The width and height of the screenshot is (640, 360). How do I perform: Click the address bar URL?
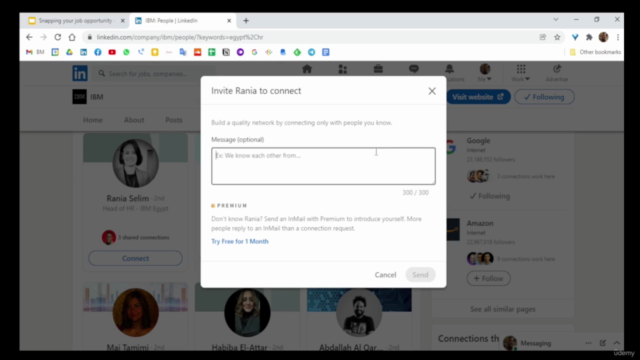[180, 37]
